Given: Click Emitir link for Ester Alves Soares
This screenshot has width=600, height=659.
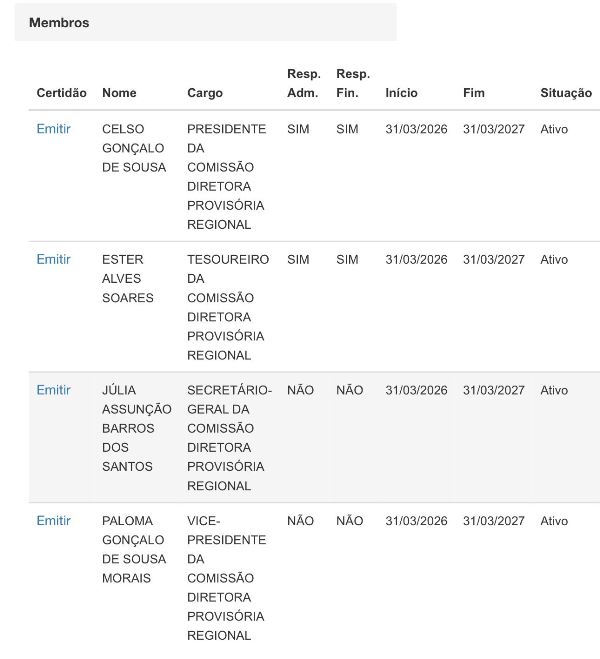Looking at the screenshot, I should 53,260.
